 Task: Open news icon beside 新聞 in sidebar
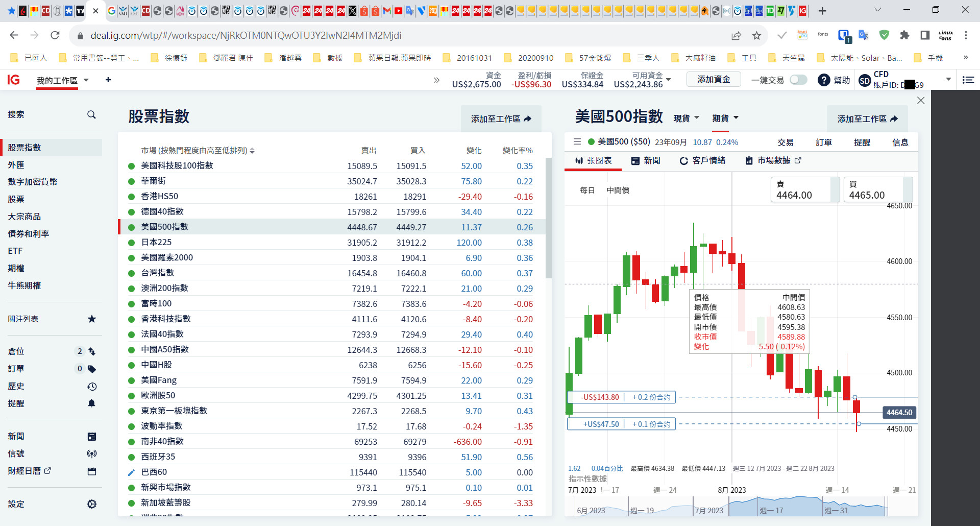pyautogui.click(x=92, y=437)
